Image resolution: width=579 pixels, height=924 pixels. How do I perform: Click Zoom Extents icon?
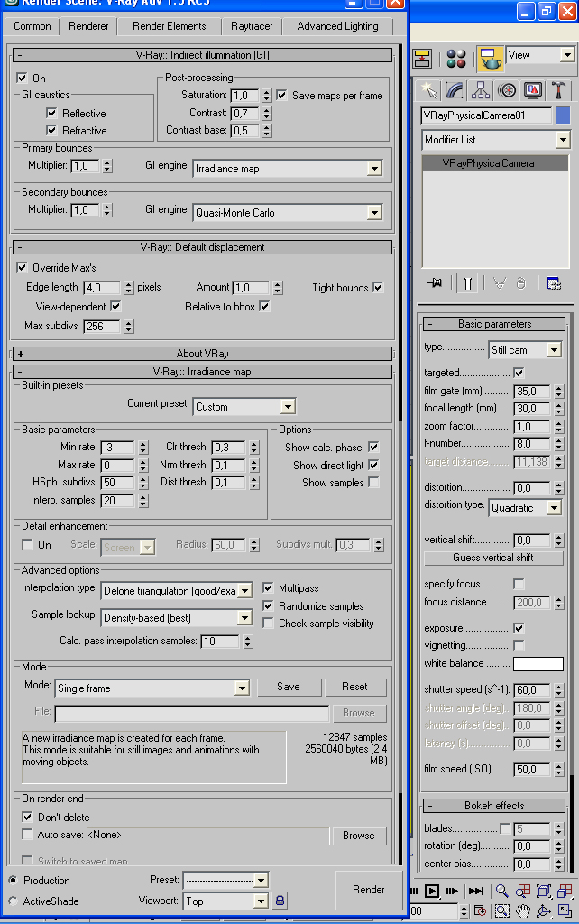[x=544, y=891]
